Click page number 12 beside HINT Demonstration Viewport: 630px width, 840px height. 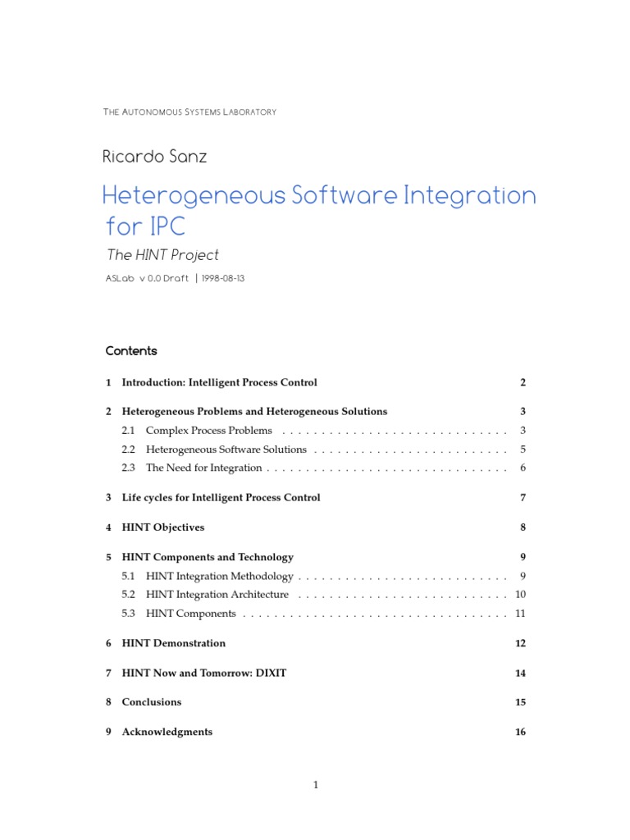pyautogui.click(x=520, y=643)
